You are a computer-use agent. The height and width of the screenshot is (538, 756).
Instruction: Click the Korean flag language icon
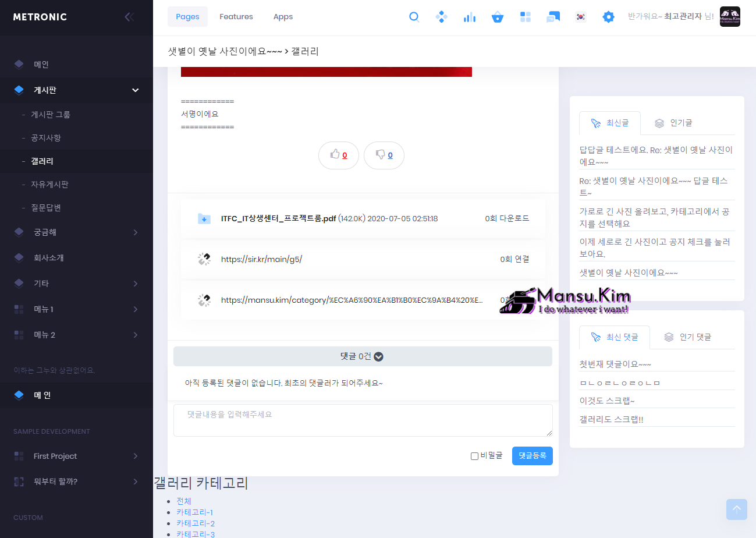click(x=580, y=17)
